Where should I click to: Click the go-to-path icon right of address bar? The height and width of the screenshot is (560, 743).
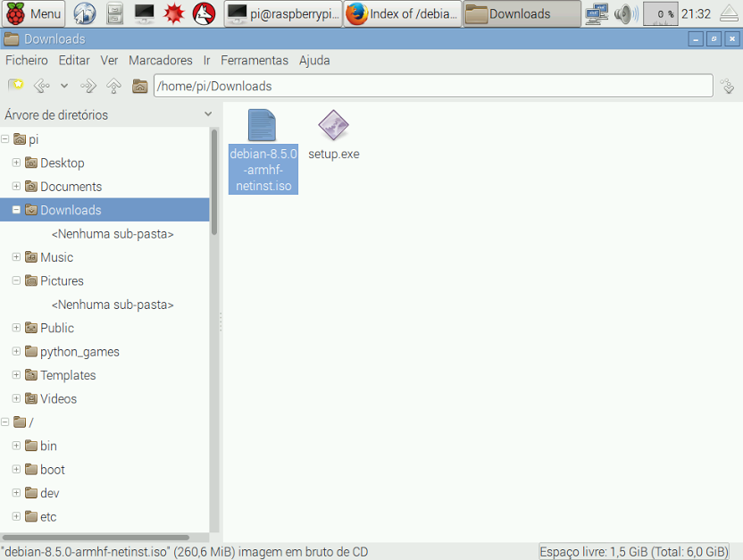coord(727,86)
